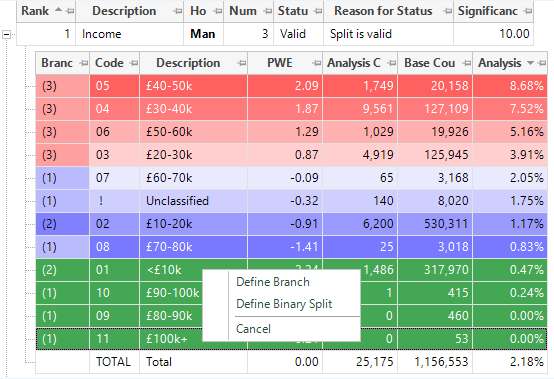Collapse the Income row tree expander

[6, 34]
